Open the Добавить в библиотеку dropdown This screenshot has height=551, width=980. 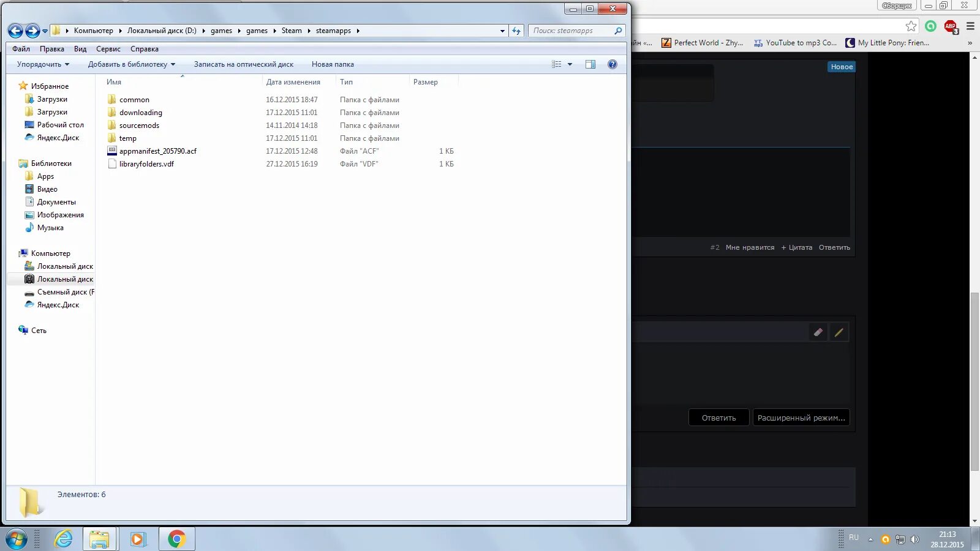click(x=131, y=64)
